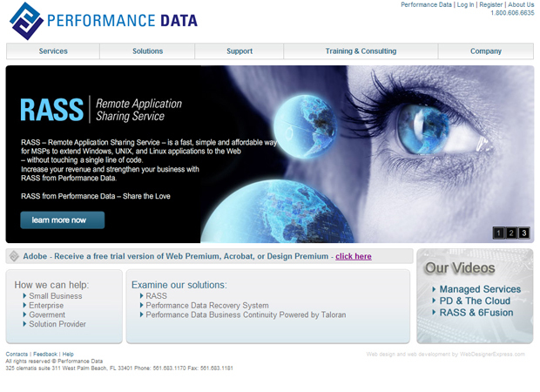Open the Solutions menu
Viewport: 540px width, 392px height.
pos(147,51)
